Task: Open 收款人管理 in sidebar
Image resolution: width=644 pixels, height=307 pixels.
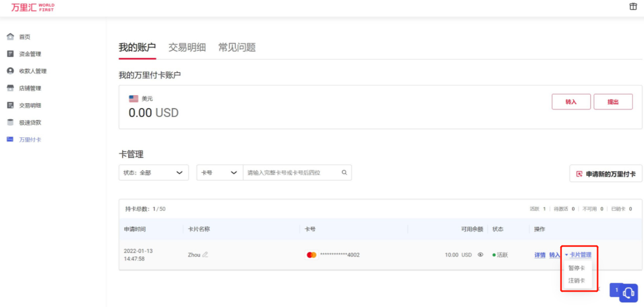Action: pyautogui.click(x=33, y=71)
